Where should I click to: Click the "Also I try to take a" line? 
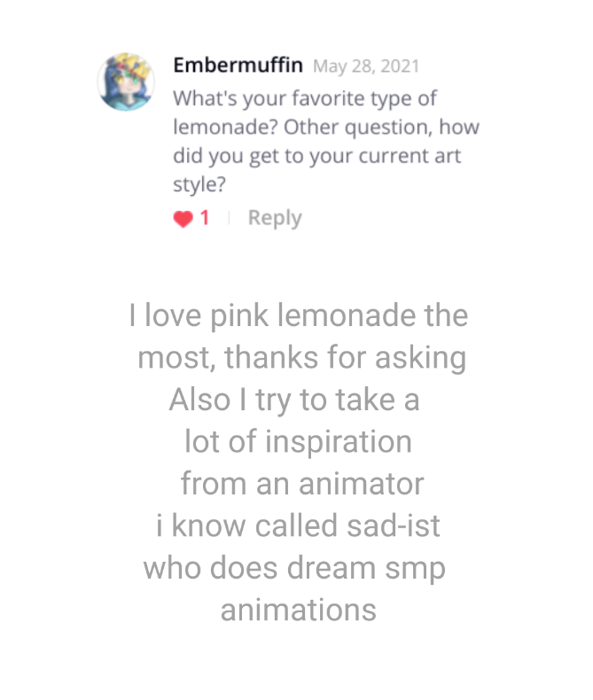click(x=293, y=400)
